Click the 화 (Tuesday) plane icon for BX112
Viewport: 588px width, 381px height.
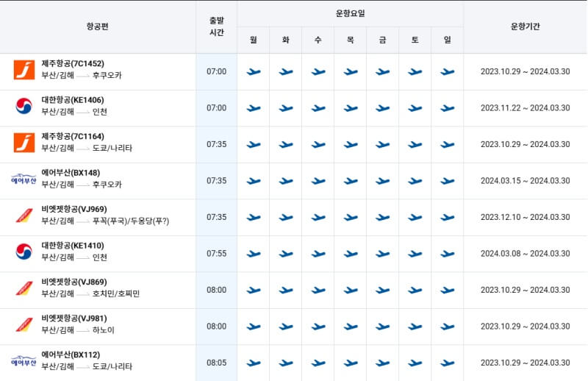pyautogui.click(x=286, y=363)
